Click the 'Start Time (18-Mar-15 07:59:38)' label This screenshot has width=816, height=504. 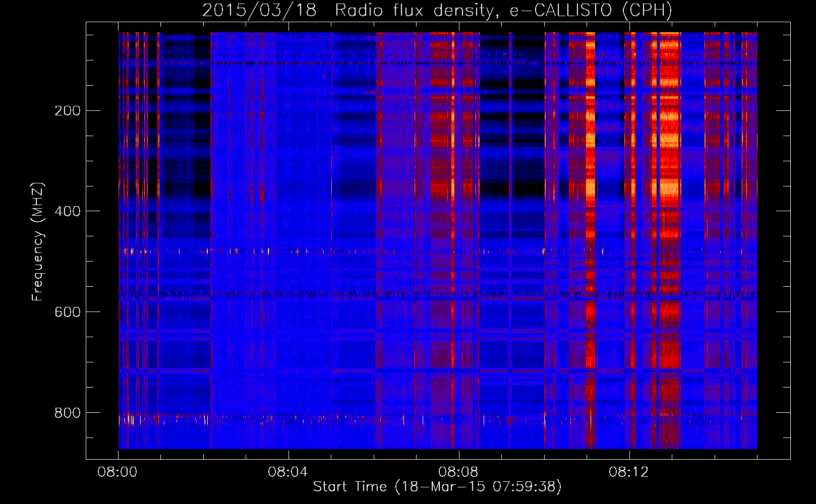tap(437, 487)
